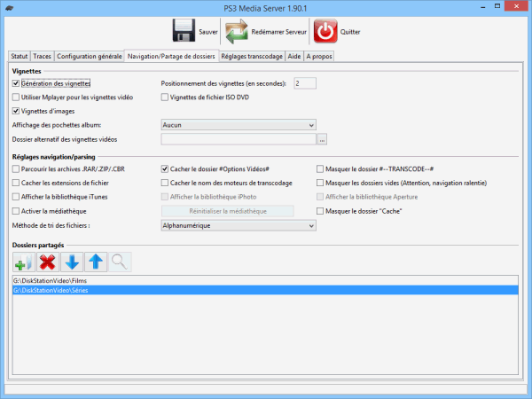Click the Sauver floppy disk icon
This screenshot has width=532, height=399.
point(183,31)
